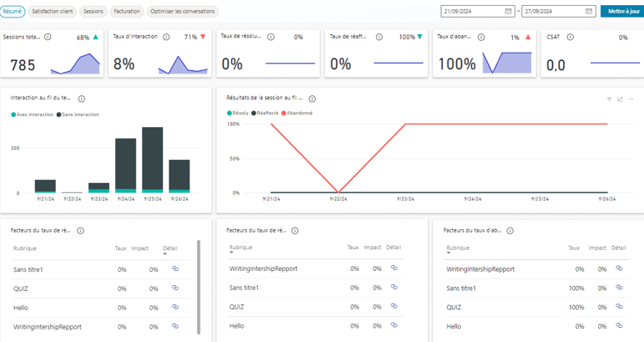
Task: Open detail link for QUIZ in abandon table
Action: 619,307
